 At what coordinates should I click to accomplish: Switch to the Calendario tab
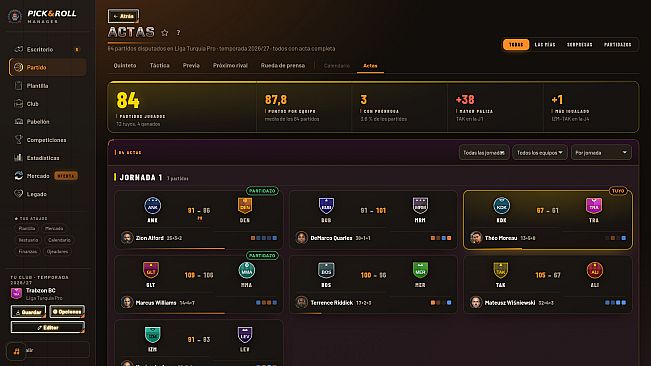(337, 66)
